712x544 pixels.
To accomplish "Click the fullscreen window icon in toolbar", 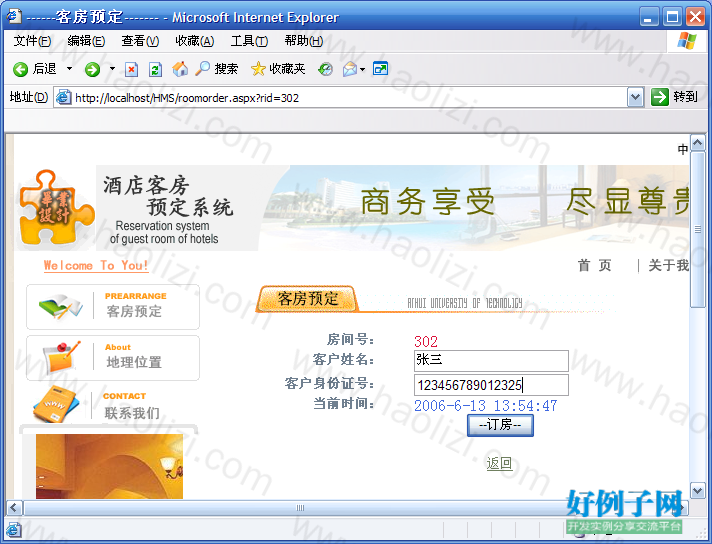I will click(380, 69).
